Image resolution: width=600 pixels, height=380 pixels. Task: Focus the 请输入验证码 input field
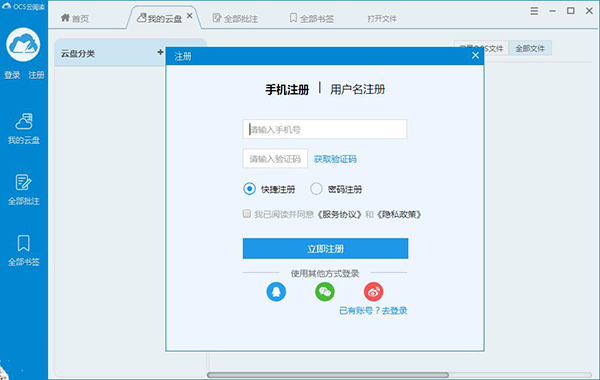coord(275,158)
